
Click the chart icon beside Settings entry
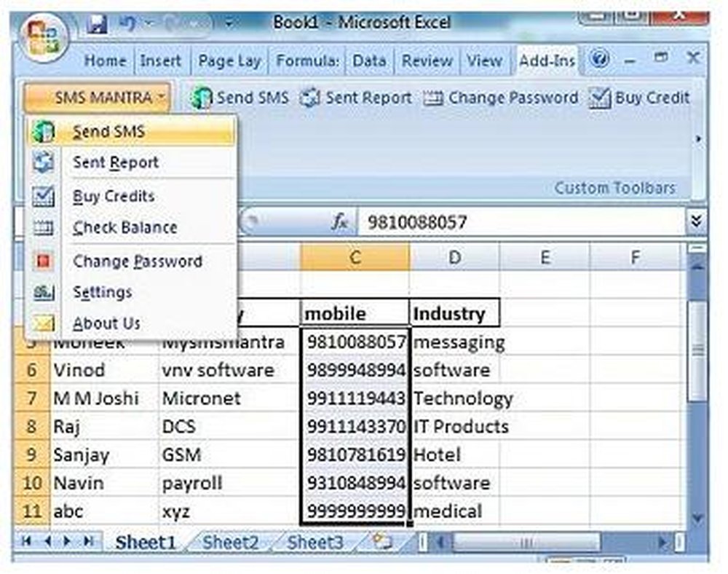click(x=44, y=293)
